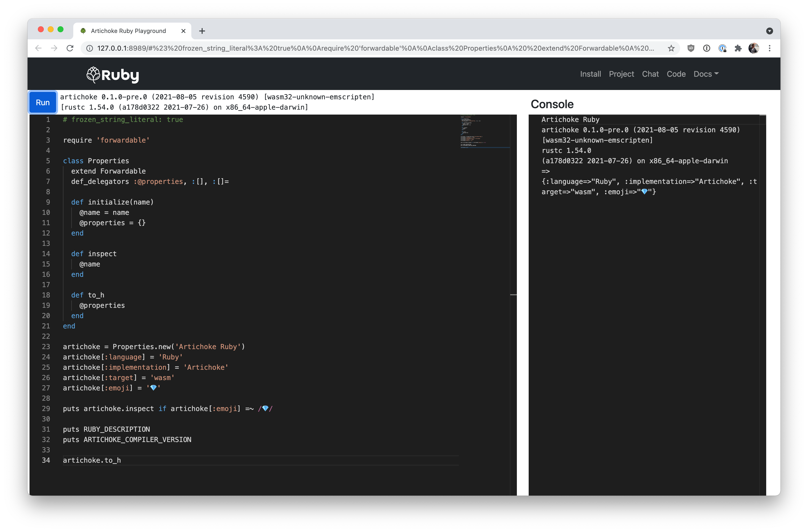
Task: Click the Artichoke Ruby logo
Action: [113, 75]
